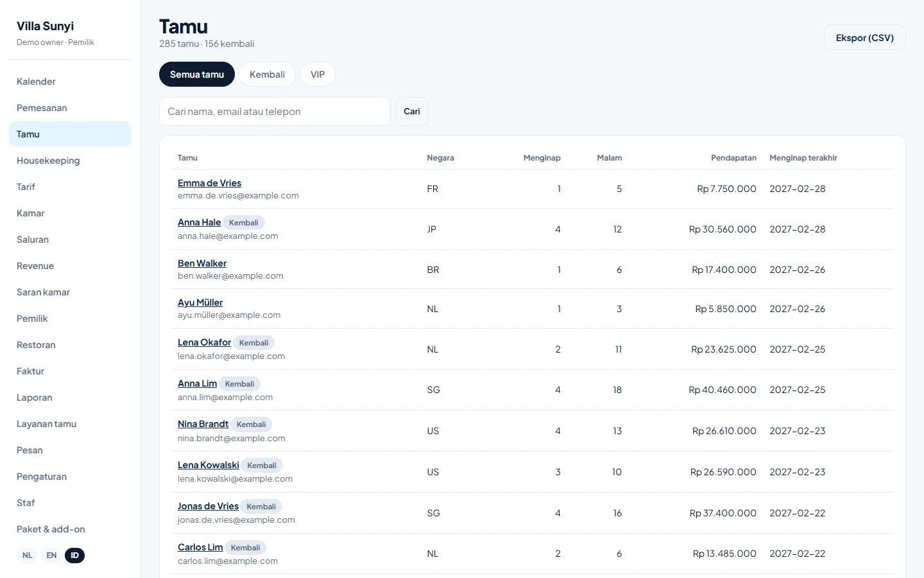Viewport: 924px width, 578px height.
Task: Navigate to Staf page
Action: pyautogui.click(x=70, y=503)
